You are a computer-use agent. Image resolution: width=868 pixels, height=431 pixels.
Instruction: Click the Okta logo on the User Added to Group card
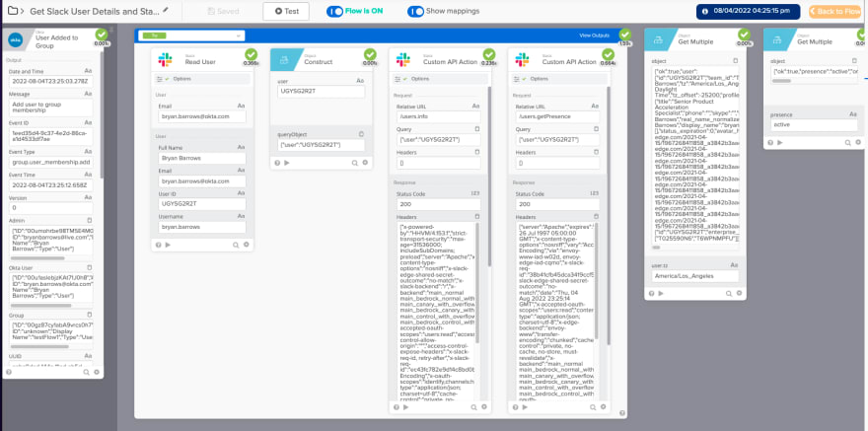[x=16, y=39]
